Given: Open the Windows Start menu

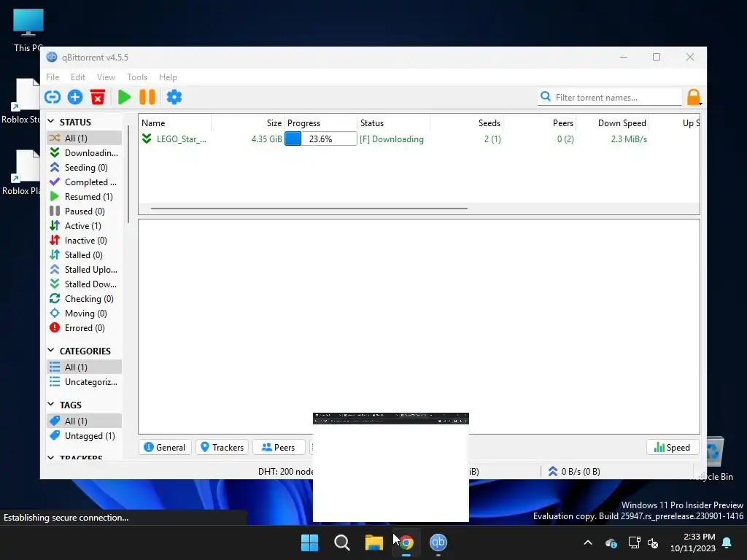Looking at the screenshot, I should (x=309, y=542).
